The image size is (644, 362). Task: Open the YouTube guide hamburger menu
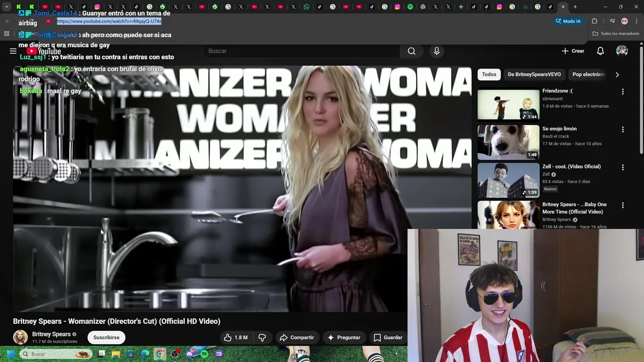(13, 51)
